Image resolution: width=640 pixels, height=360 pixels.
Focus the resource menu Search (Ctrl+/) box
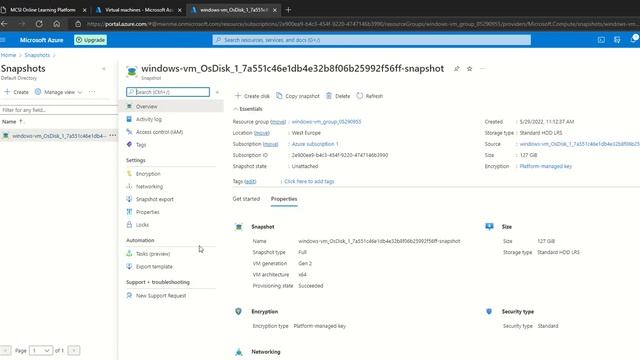tap(168, 92)
